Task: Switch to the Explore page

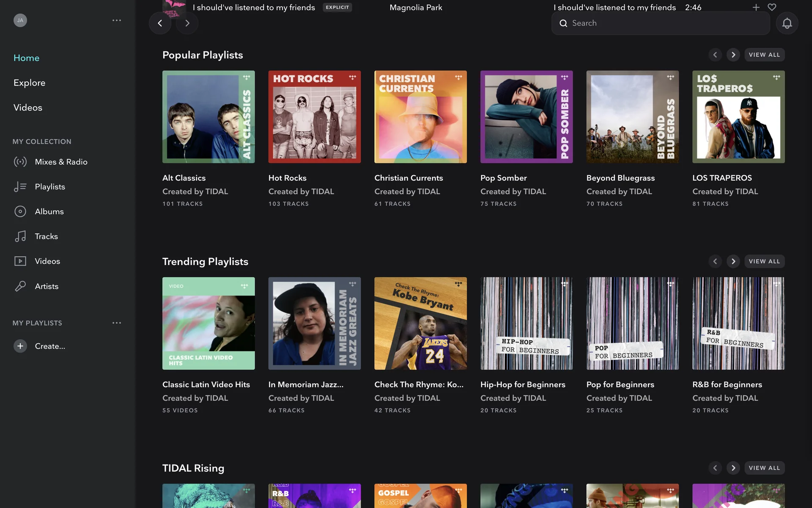Action: click(29, 83)
